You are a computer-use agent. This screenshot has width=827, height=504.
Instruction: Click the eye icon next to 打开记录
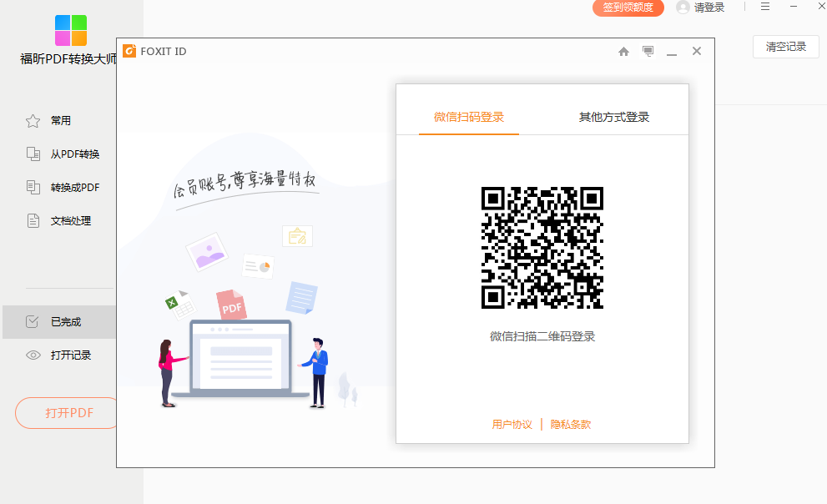[33, 355]
